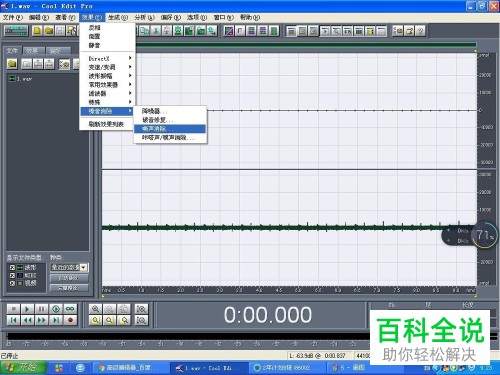This screenshot has height=375, width=500.
Task: Open the 分析(A) menu
Action: point(144,17)
